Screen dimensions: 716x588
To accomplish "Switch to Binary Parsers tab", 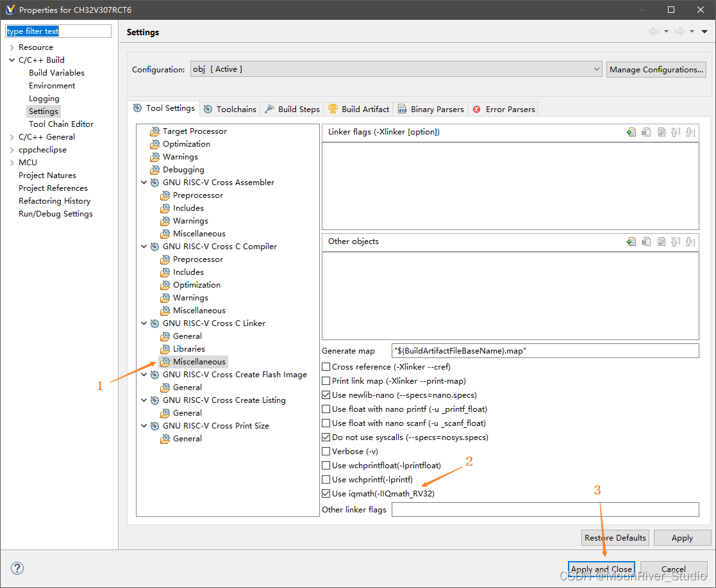I will 431,110.
